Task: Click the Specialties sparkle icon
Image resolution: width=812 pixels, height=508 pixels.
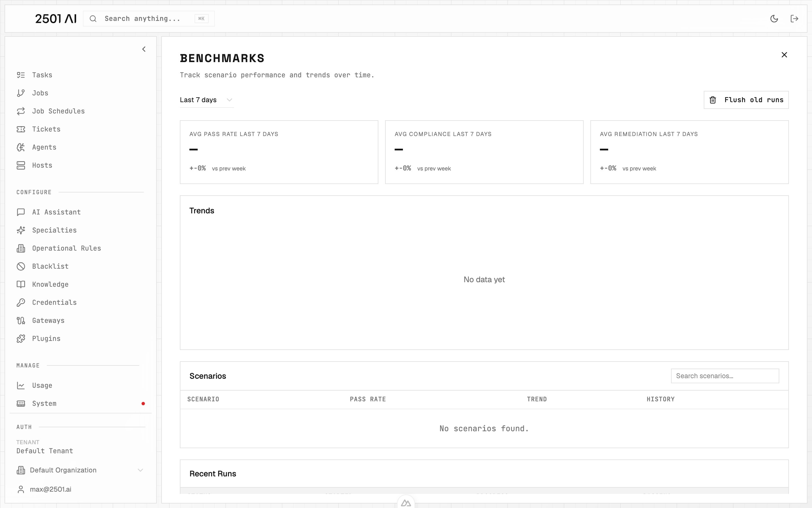Action: coord(21,230)
